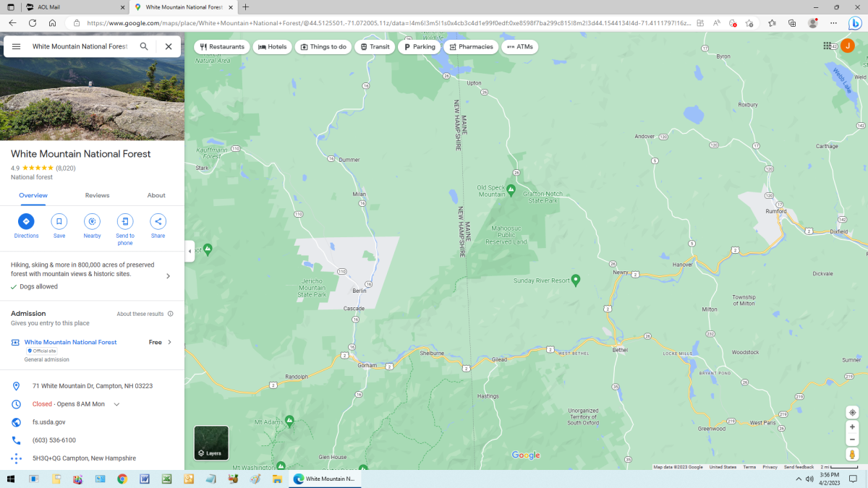Switch to the About tab
This screenshot has width=868, height=488.
pyautogui.click(x=156, y=195)
